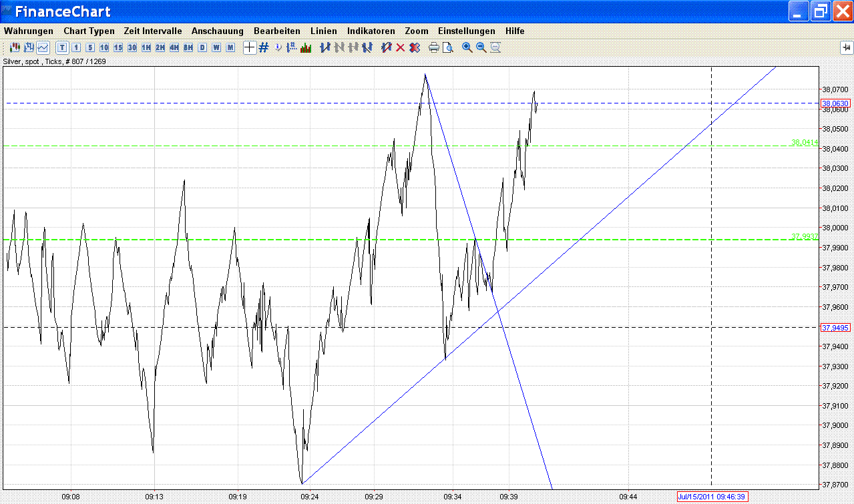Open the Indikatoren menu
854x504 pixels.
pyautogui.click(x=371, y=31)
